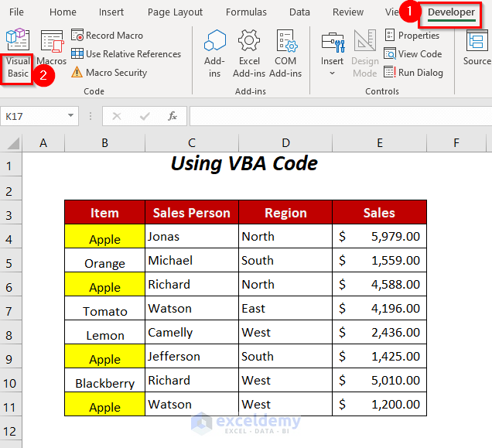This screenshot has width=492, height=448.
Task: Select column A header
Action: (x=43, y=143)
